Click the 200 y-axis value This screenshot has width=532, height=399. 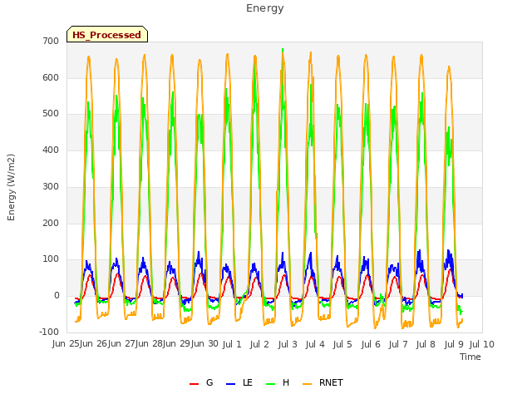point(51,224)
